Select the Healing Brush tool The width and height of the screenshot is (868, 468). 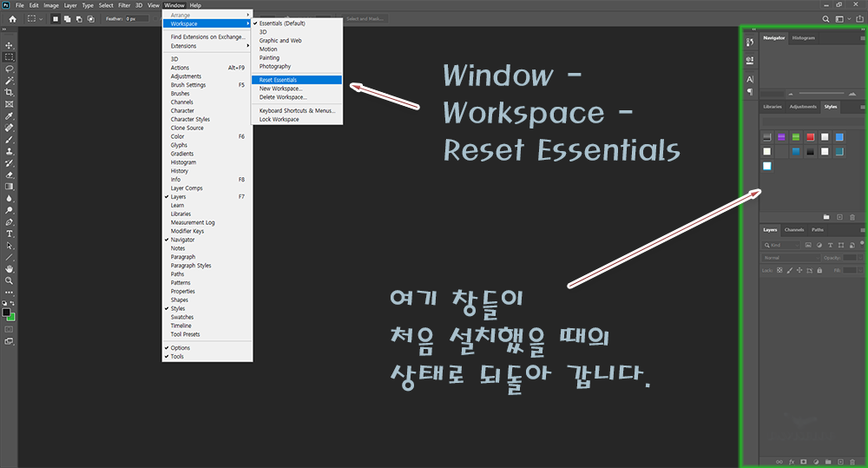[x=9, y=128]
